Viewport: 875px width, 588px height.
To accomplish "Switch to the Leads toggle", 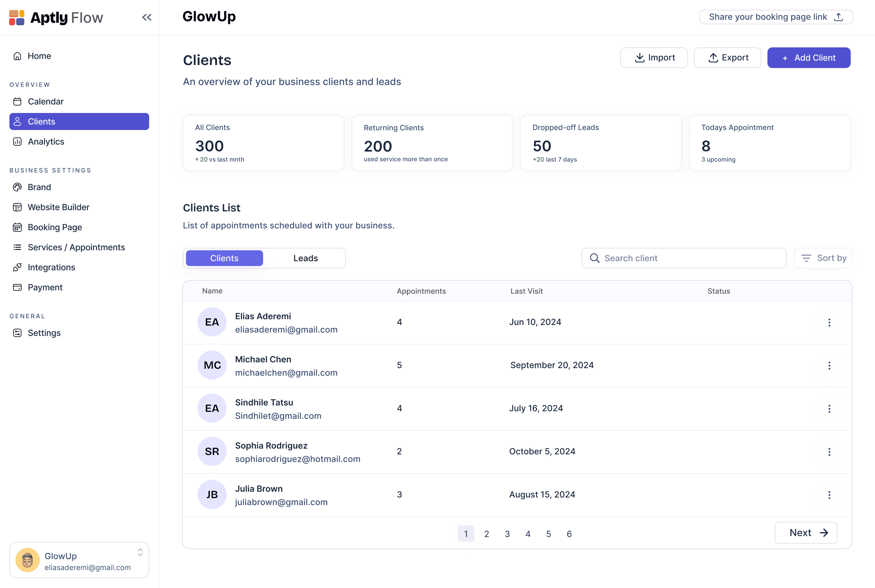I will (x=305, y=258).
